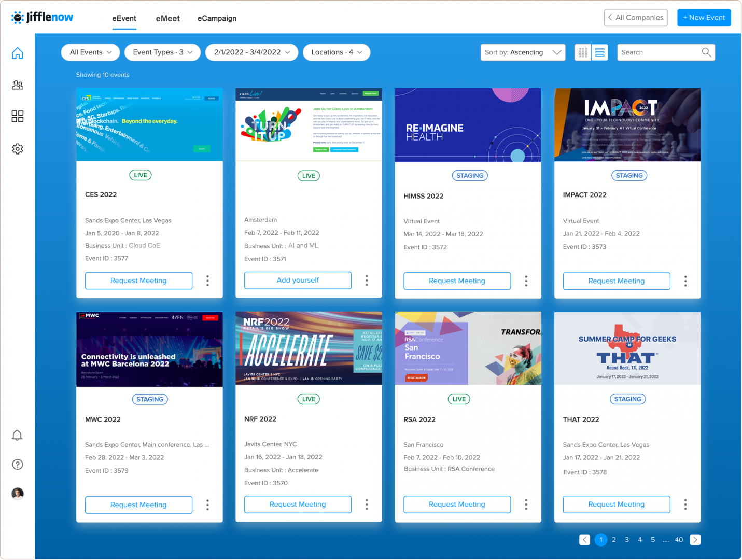Open more options on THAT 2022 card
742x560 pixels.
[x=685, y=505]
